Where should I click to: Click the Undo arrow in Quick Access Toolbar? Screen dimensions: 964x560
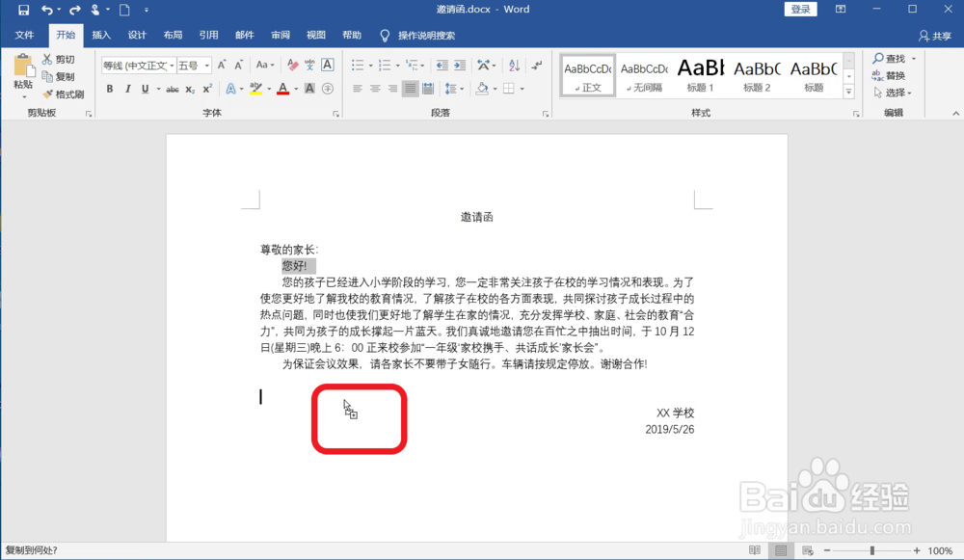pos(46,9)
